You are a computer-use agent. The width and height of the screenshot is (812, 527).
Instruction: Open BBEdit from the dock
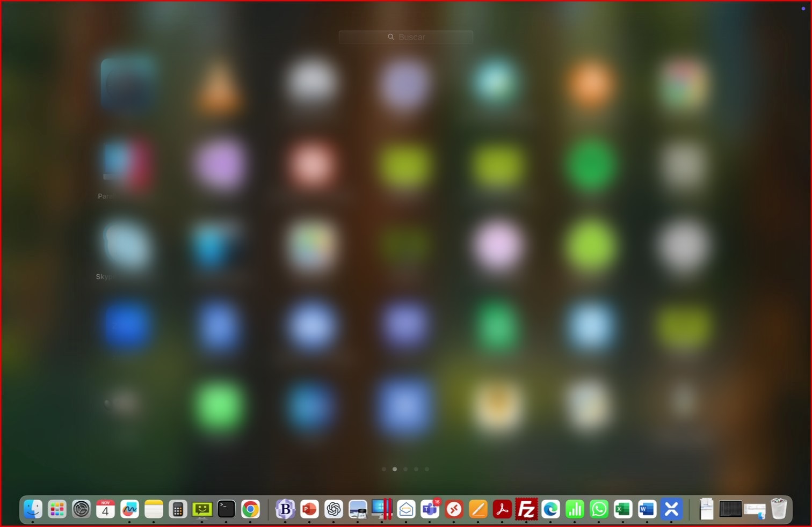pos(285,509)
